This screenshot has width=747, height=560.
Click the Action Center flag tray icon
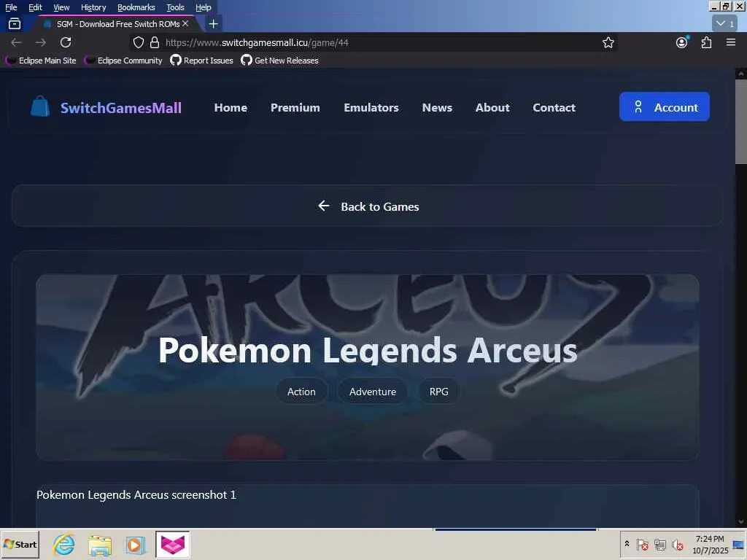pyautogui.click(x=642, y=544)
